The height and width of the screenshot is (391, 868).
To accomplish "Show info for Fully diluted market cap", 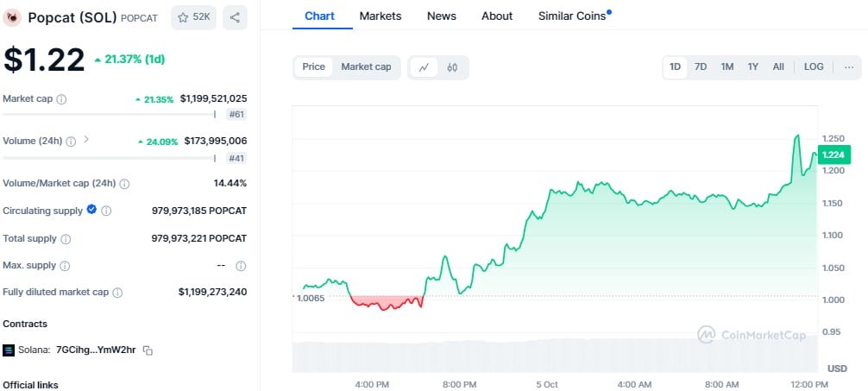I will click(x=117, y=293).
